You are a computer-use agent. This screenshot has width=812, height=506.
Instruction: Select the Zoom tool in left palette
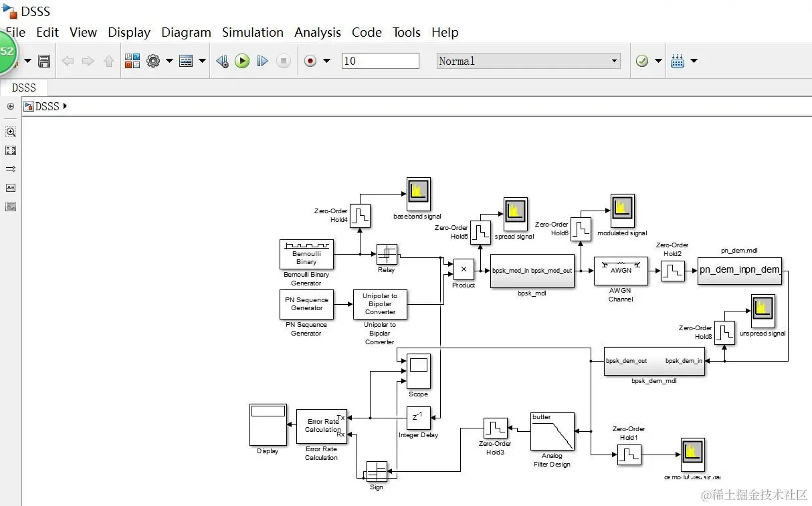[x=11, y=132]
